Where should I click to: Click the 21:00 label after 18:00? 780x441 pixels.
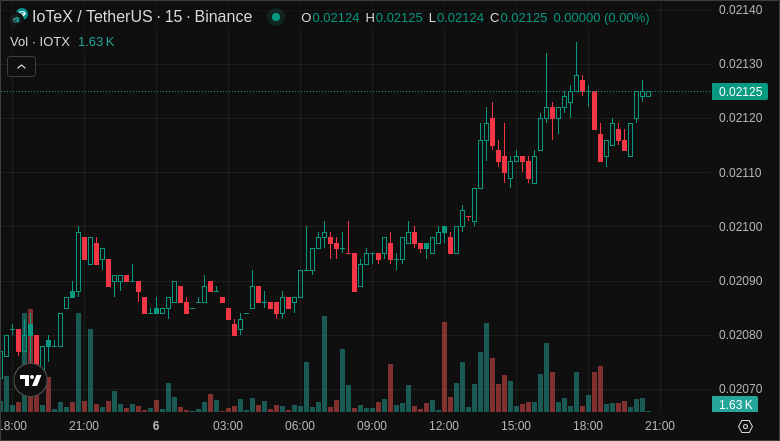[660, 426]
